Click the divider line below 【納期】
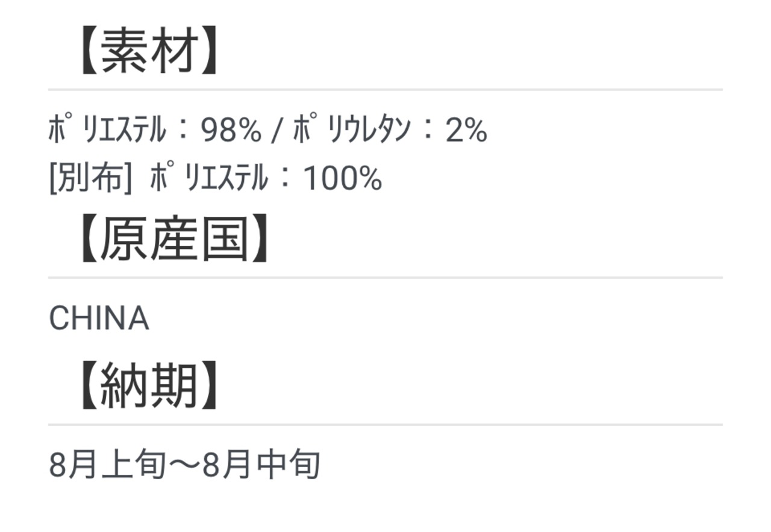 (x=385, y=425)
